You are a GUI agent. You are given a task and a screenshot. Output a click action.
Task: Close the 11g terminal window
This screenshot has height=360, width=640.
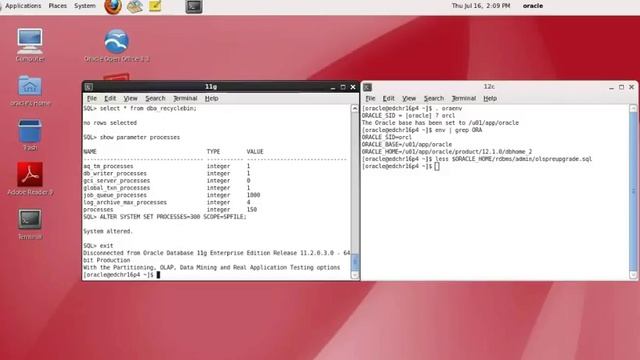point(353,87)
